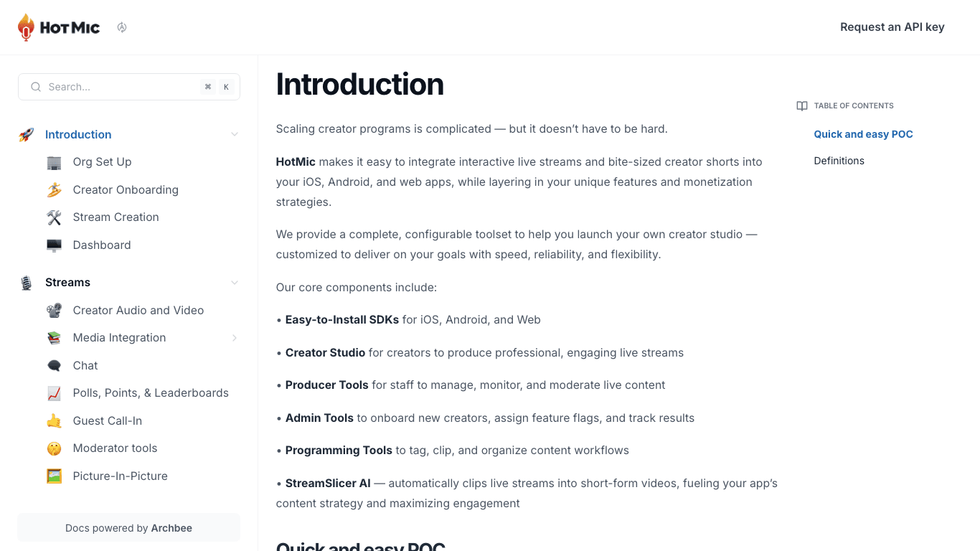Open the language translation icon beside the logo
This screenshot has height=551, width=980.
[122, 27]
